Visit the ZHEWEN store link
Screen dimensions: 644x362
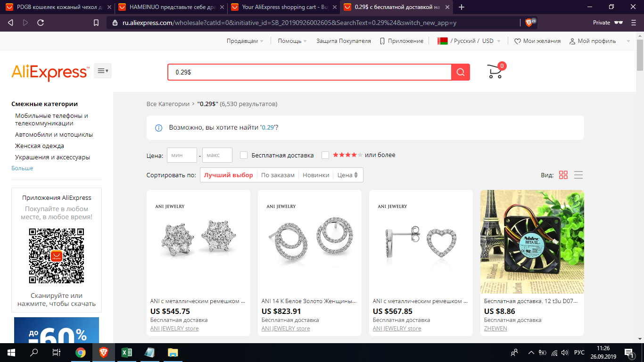pos(495,329)
